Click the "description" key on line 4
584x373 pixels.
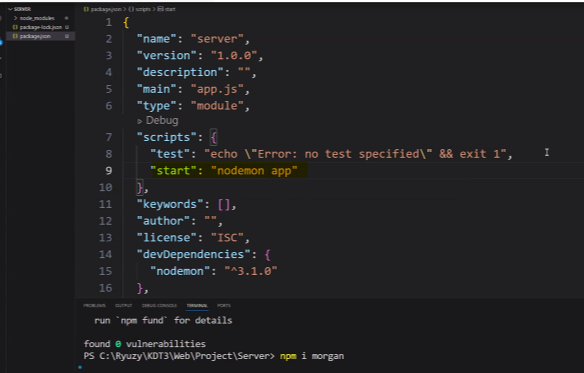click(180, 72)
